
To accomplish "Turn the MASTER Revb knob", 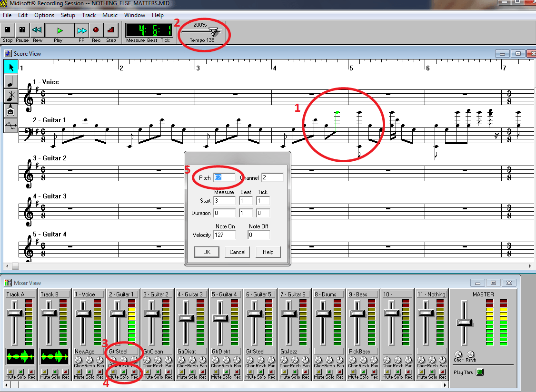I will 471,354.
